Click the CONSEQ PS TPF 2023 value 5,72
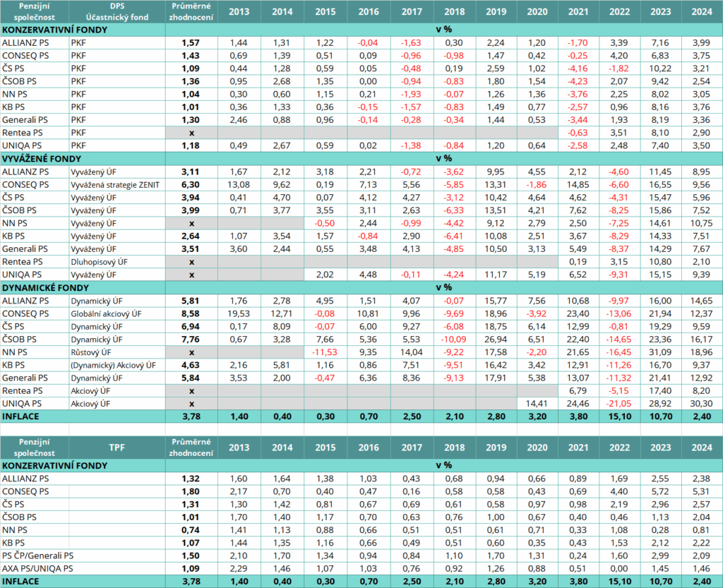This screenshot has height=588, width=723. (660, 492)
